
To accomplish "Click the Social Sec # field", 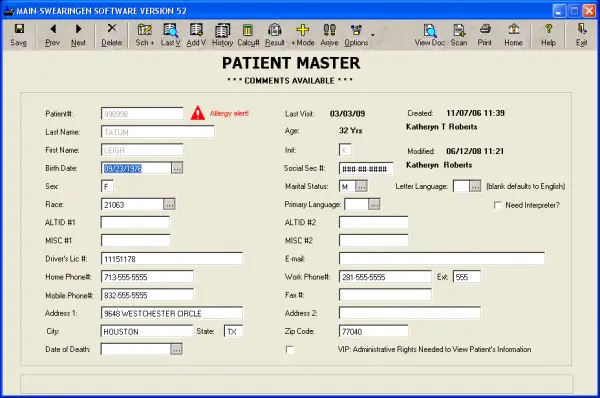I will pos(366,168).
